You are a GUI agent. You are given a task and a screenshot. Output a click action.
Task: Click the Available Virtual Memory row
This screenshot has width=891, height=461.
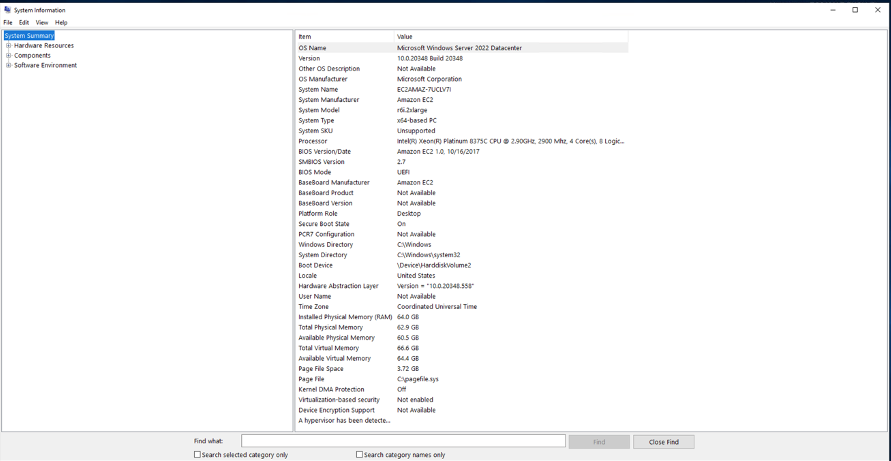[x=462, y=358]
